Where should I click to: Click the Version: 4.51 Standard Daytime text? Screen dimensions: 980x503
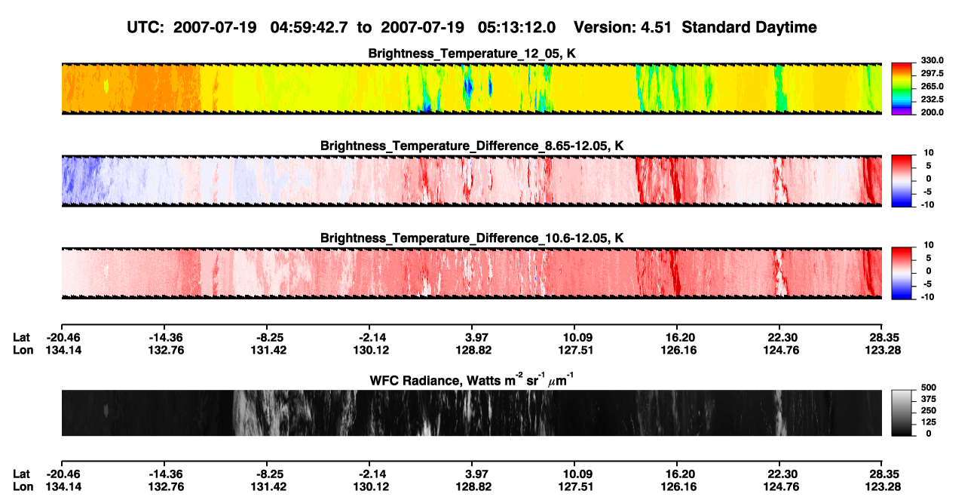[695, 27]
